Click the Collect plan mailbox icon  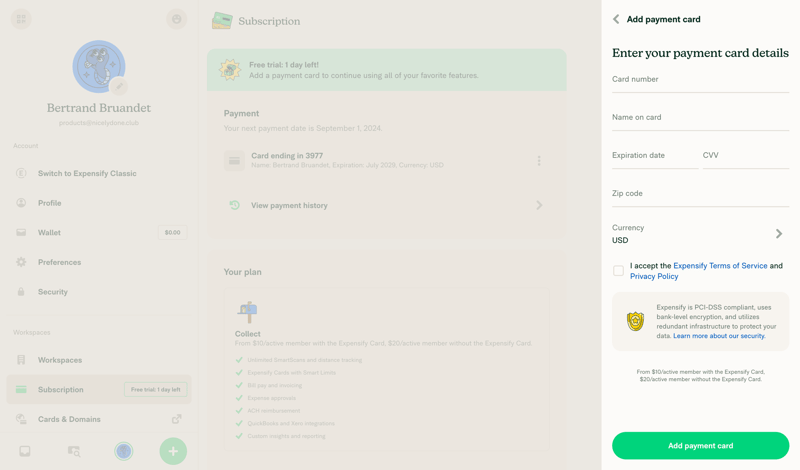click(x=247, y=312)
